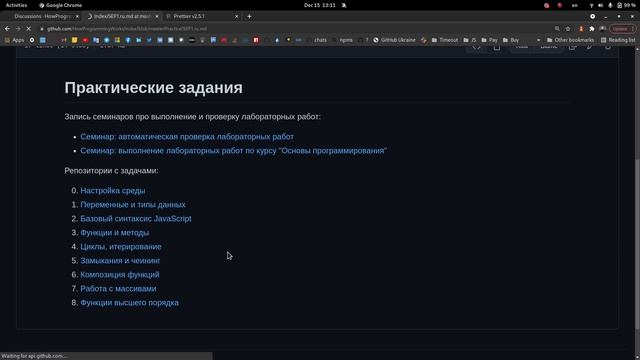Expand the JS bookmark folder

click(x=470, y=40)
